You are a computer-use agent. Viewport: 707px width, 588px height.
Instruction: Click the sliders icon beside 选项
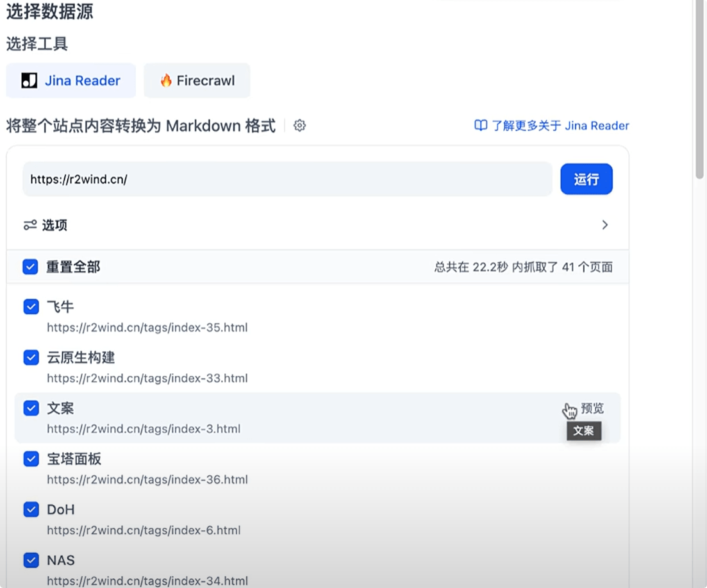29,225
